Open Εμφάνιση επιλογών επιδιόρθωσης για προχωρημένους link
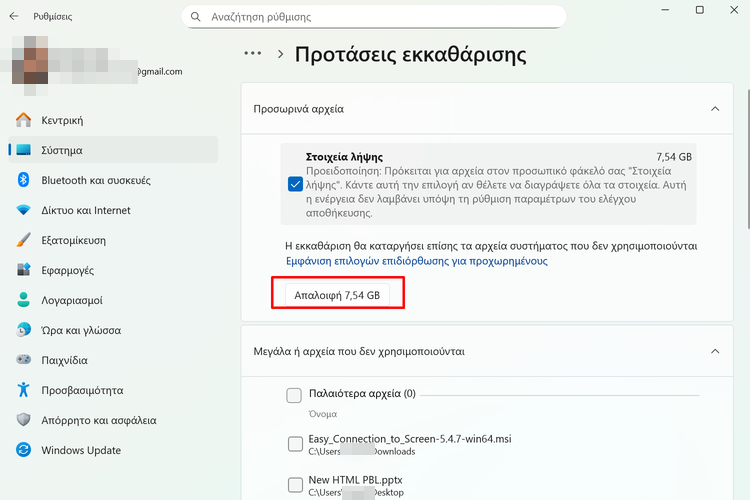This screenshot has height=500, width=750. pos(416,261)
